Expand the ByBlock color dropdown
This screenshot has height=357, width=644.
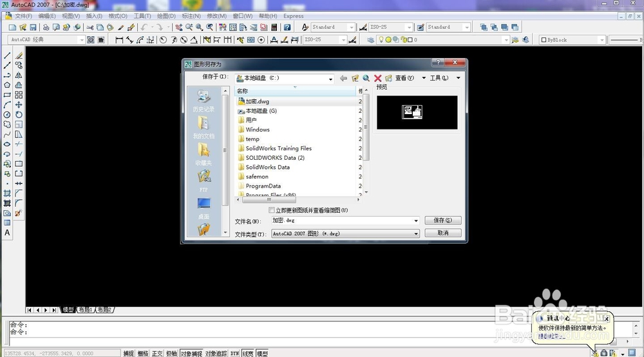[x=602, y=40]
